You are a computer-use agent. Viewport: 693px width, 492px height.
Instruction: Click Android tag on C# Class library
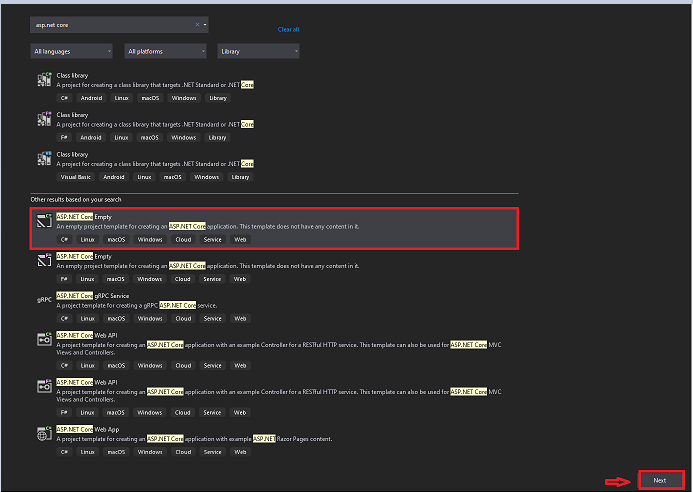click(91, 98)
